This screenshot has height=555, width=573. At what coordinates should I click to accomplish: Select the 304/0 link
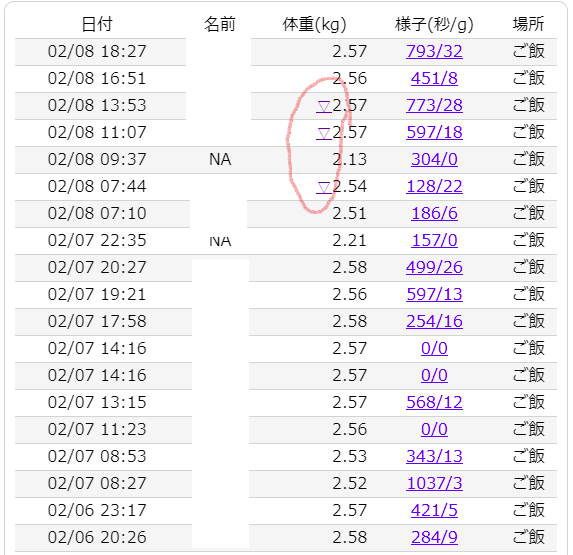[434, 159]
